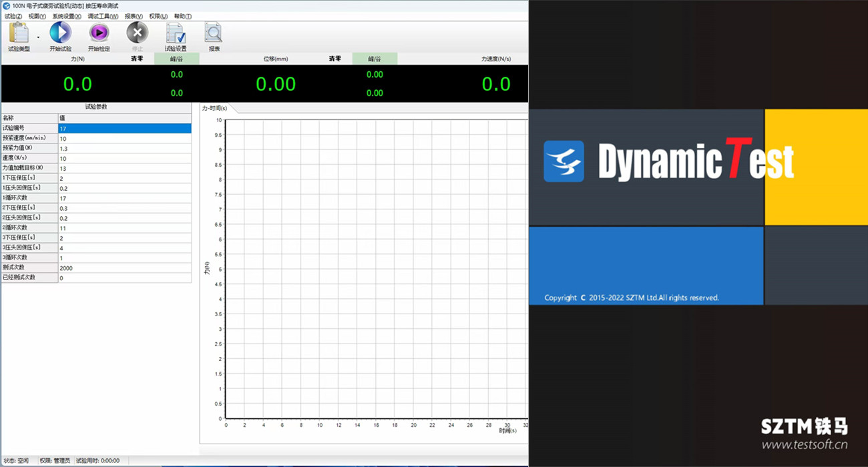Viewport: 868px width, 467px height.
Task: Select the 试验编号 value field showing 17
Action: click(124, 128)
